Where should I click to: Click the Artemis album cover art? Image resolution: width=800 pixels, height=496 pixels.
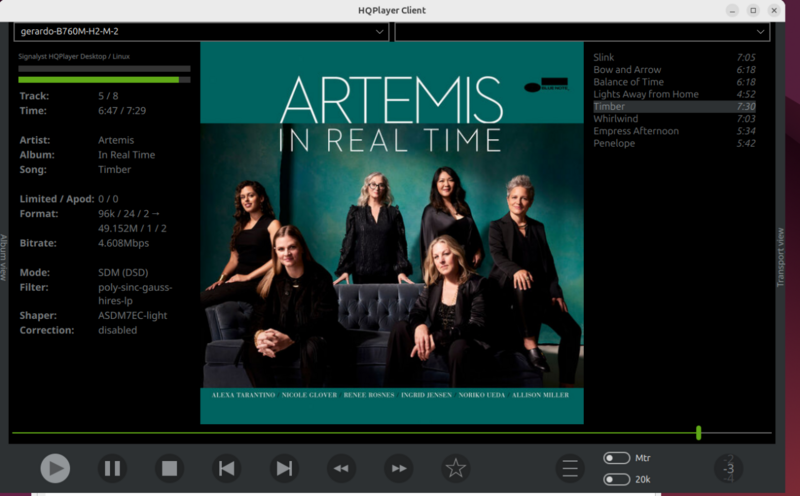[x=391, y=232]
